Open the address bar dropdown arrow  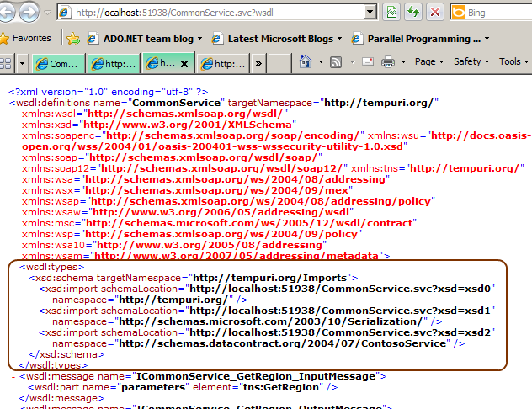click(369, 13)
